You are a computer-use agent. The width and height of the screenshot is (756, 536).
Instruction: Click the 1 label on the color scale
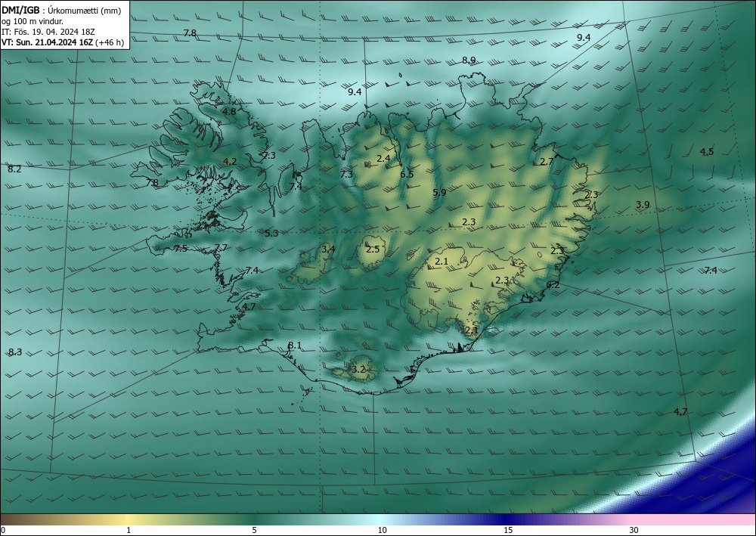coord(129,530)
